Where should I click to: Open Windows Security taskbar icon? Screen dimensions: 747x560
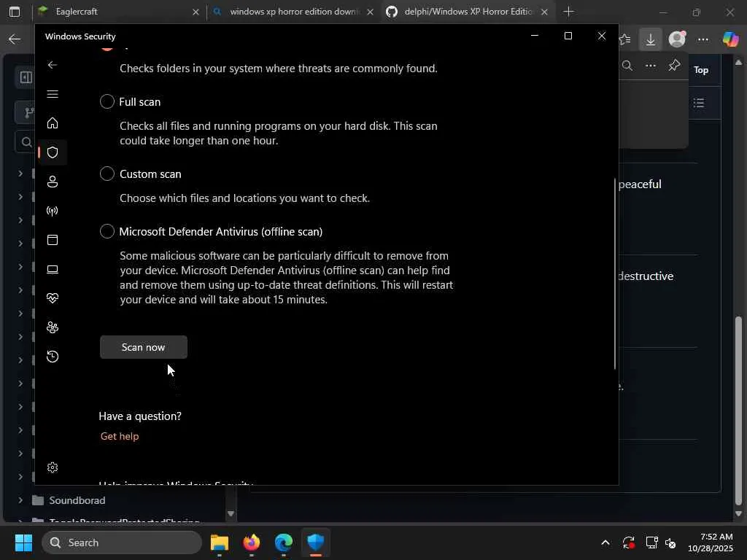[315, 542]
